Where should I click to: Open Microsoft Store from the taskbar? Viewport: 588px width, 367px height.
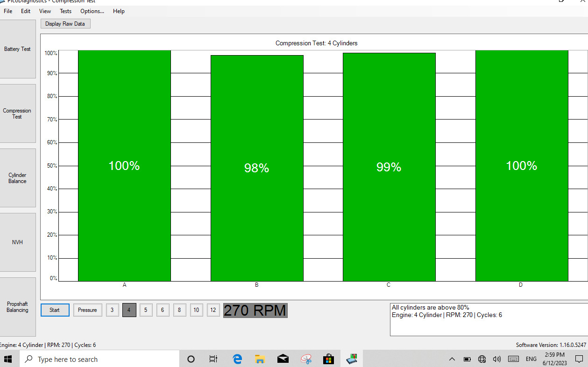[x=328, y=359]
